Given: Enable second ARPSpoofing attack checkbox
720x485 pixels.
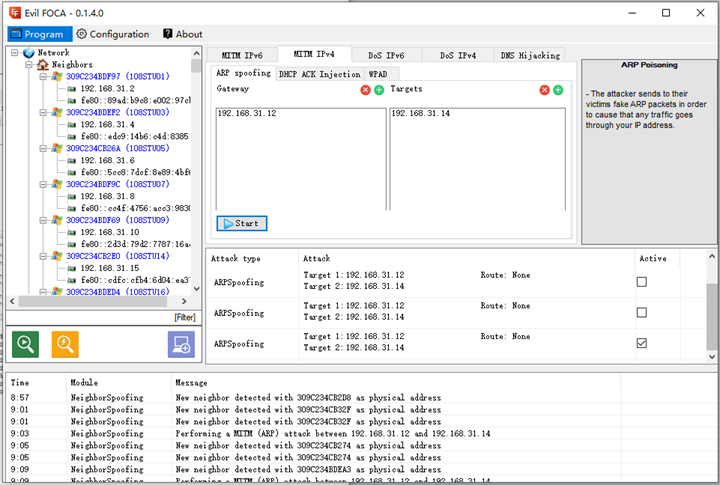Looking at the screenshot, I should point(641,312).
